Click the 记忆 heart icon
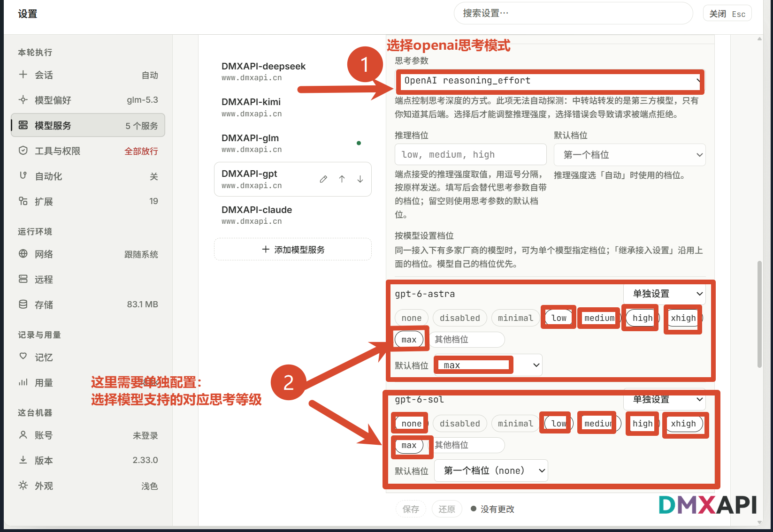 click(23, 356)
